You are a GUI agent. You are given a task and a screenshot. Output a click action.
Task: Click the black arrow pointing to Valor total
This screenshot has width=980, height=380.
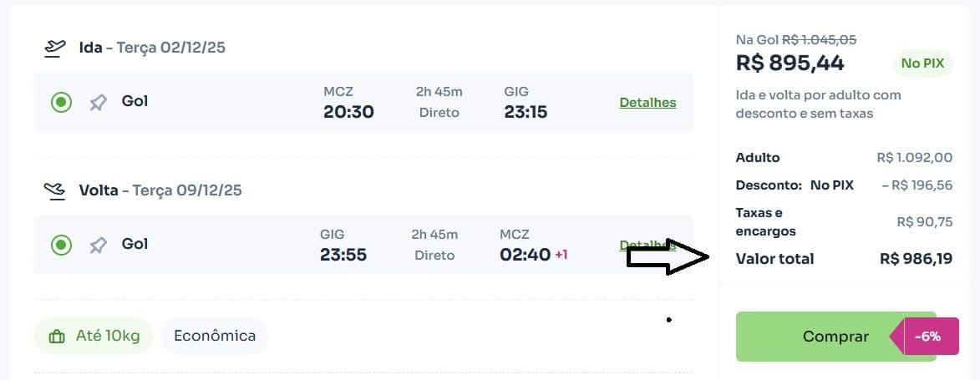(667, 258)
